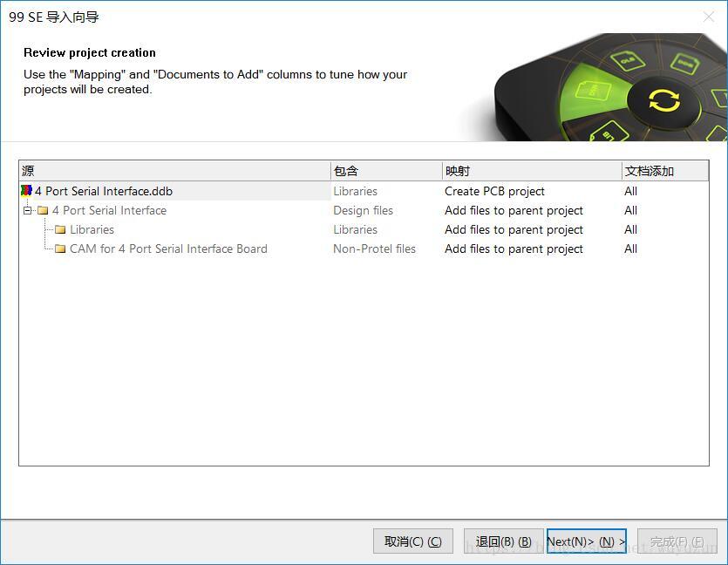
Task: Select the 4 Port Serial Interface.ddb row
Action: (x=364, y=191)
